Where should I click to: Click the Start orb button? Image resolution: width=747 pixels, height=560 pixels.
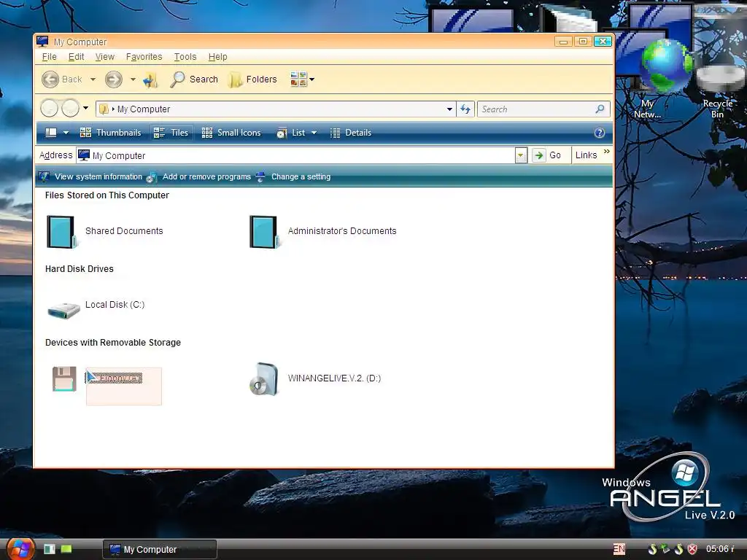20,548
